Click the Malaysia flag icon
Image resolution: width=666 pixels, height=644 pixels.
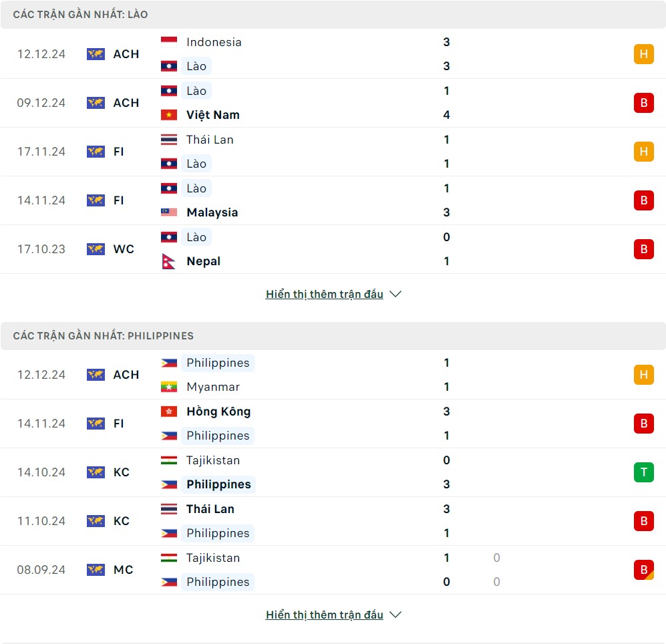tap(168, 212)
